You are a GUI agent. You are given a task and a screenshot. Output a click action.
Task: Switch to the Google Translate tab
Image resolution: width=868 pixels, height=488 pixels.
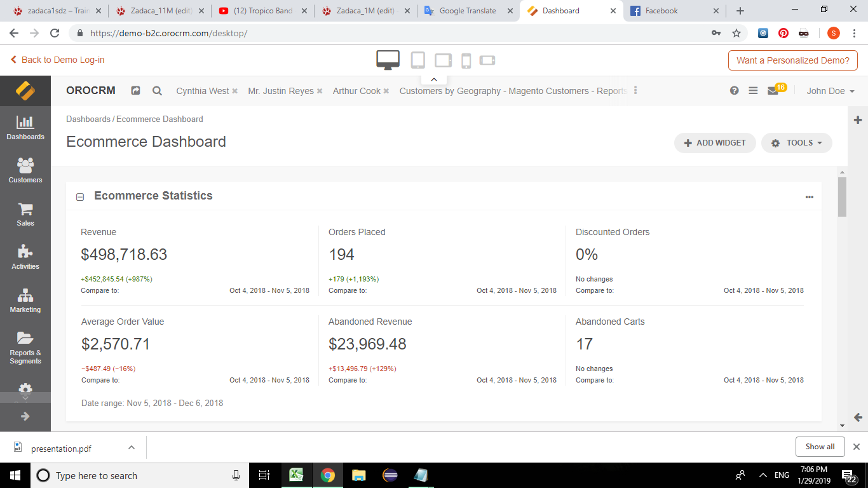(x=467, y=11)
